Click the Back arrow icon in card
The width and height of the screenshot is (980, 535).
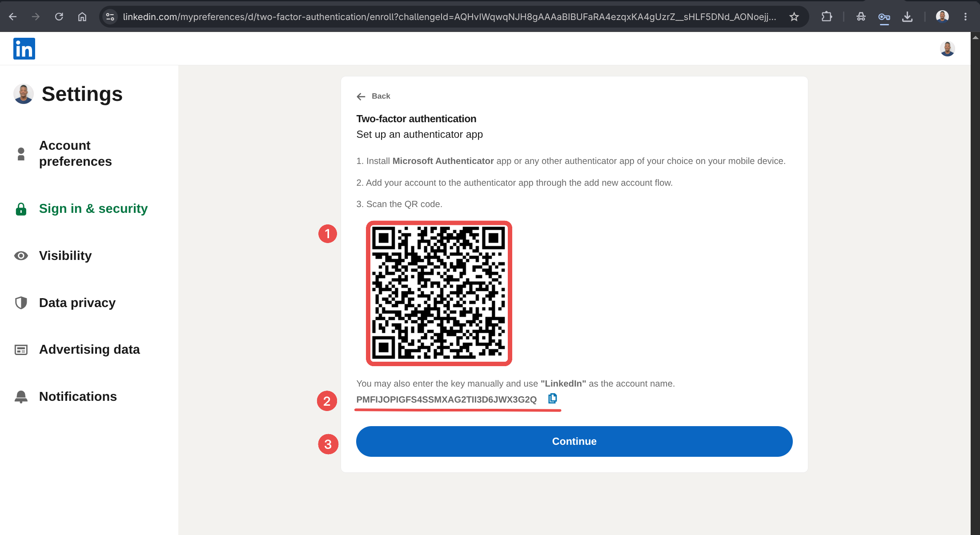[361, 96]
